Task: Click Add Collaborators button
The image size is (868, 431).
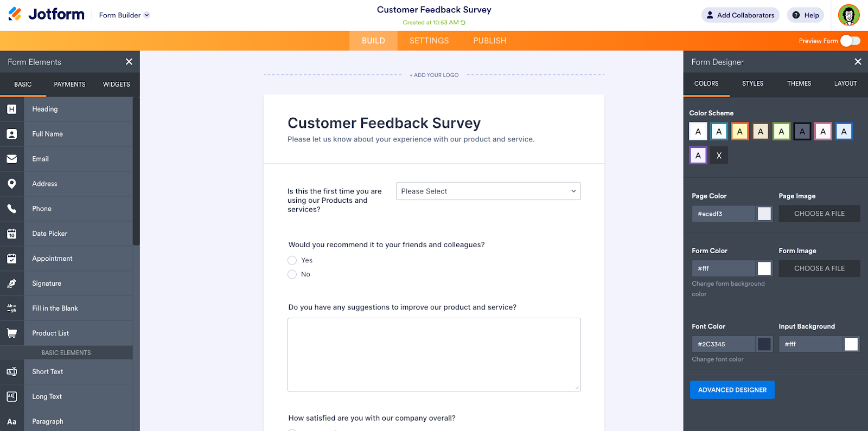Action: click(740, 15)
